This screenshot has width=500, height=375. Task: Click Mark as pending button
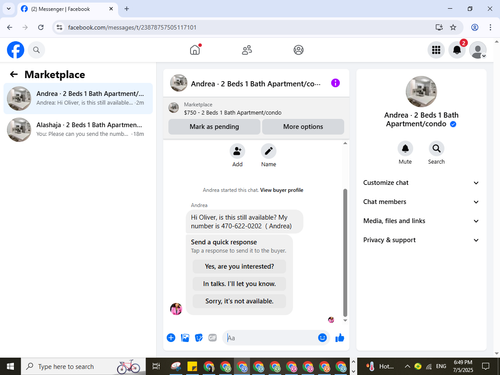pyautogui.click(x=214, y=127)
